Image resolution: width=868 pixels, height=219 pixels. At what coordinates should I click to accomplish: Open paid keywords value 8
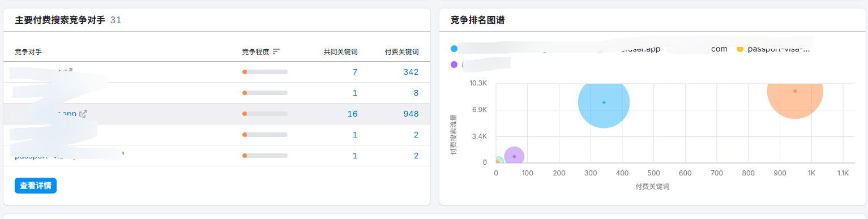coord(416,93)
